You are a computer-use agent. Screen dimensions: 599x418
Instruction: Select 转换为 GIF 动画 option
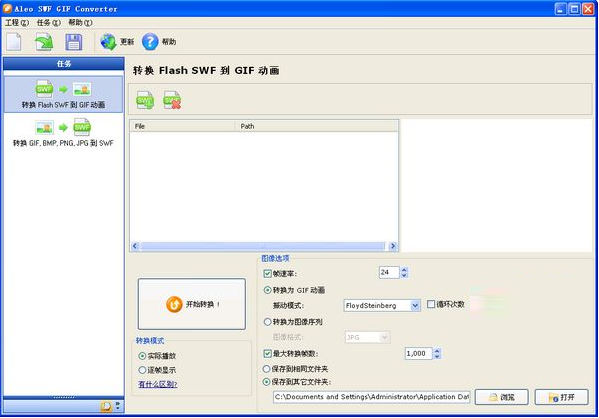point(295,290)
